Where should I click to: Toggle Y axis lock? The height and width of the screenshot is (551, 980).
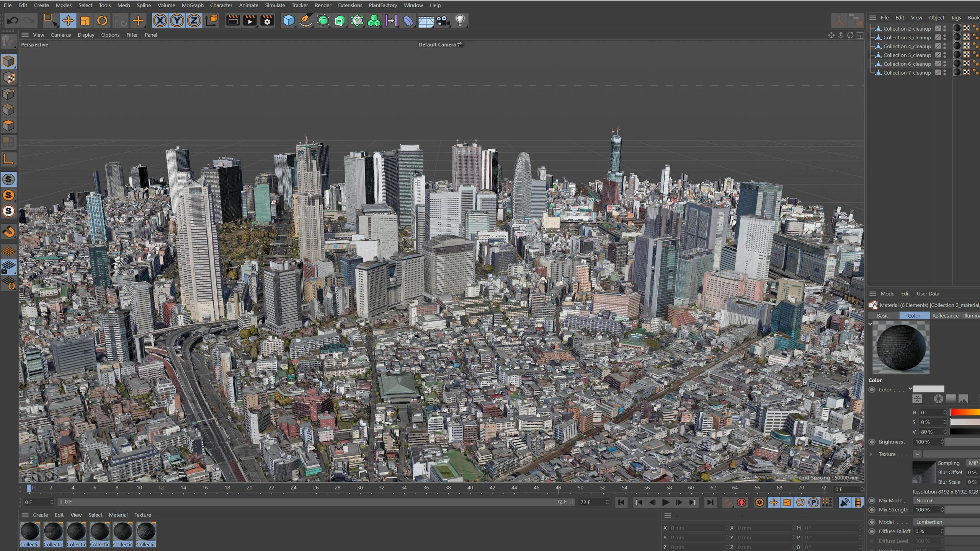pyautogui.click(x=177, y=20)
